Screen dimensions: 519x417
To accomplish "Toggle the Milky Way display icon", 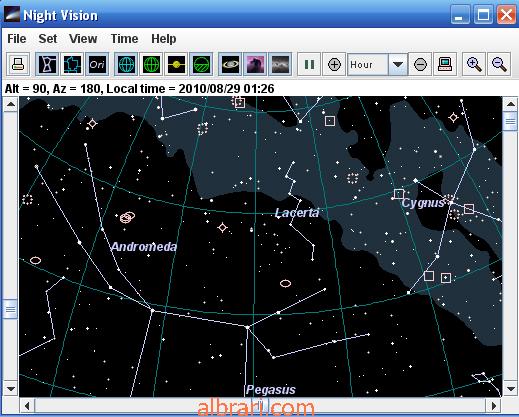I will tap(280, 64).
